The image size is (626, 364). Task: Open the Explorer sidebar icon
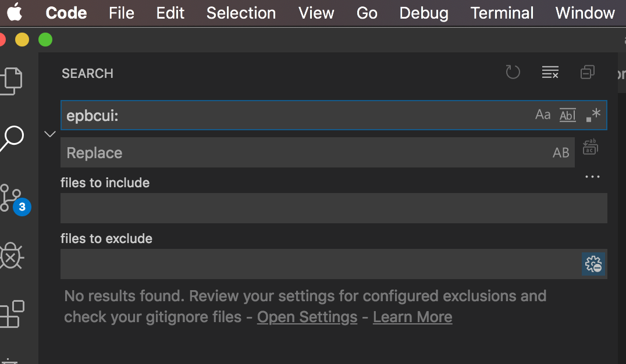[x=13, y=80]
